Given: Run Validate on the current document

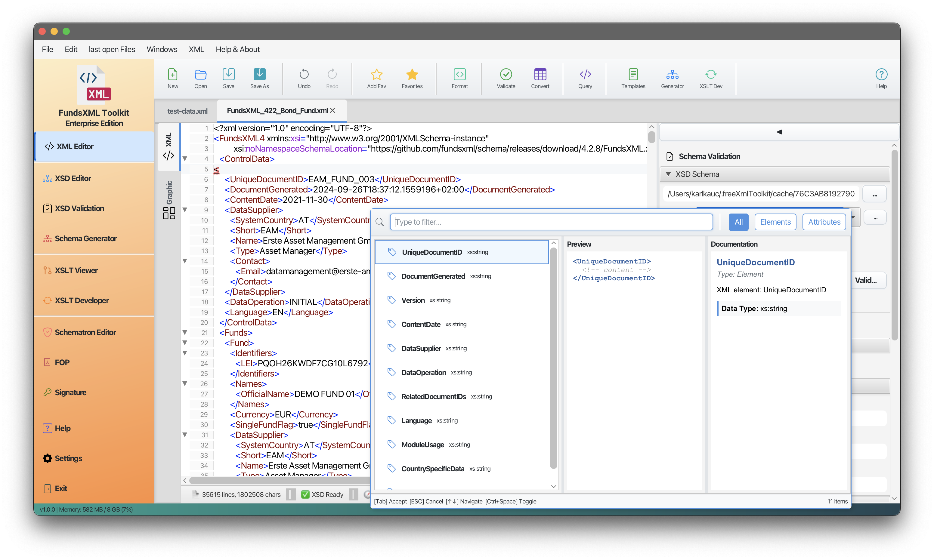Looking at the screenshot, I should [506, 78].
